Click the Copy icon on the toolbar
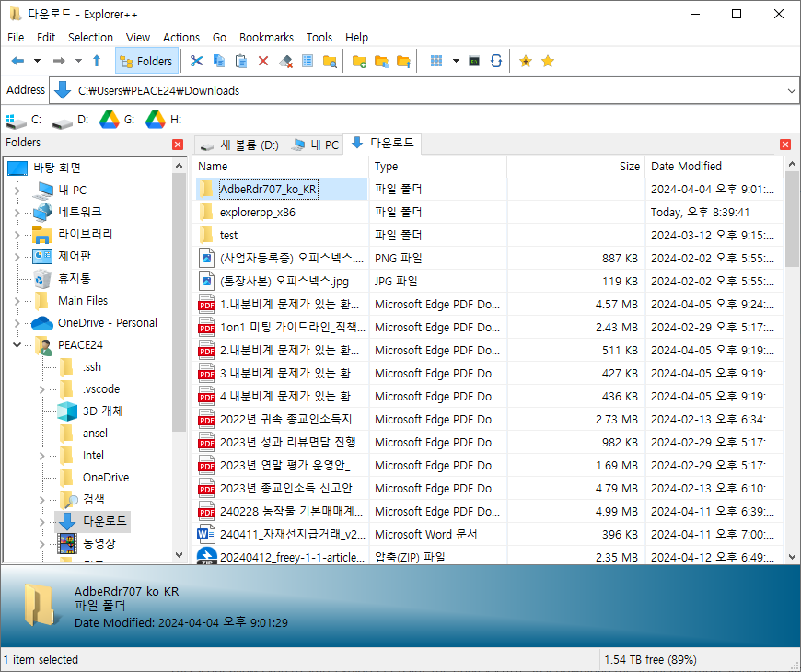801x672 pixels. coord(218,60)
